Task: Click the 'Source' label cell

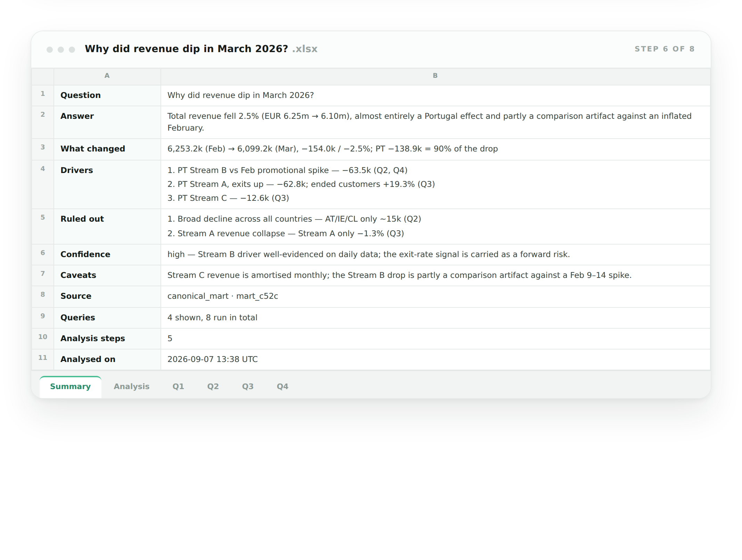Action: (x=107, y=297)
